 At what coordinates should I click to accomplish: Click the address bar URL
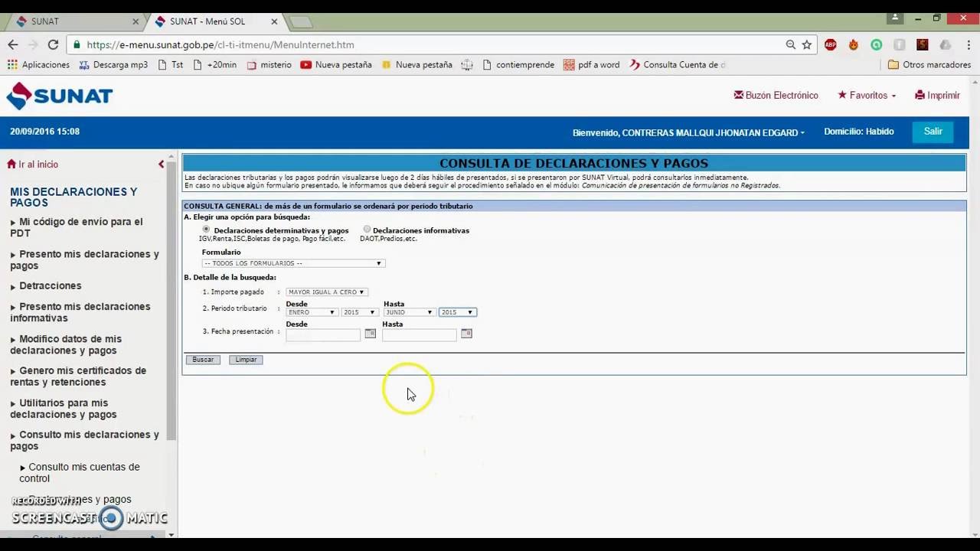220,45
